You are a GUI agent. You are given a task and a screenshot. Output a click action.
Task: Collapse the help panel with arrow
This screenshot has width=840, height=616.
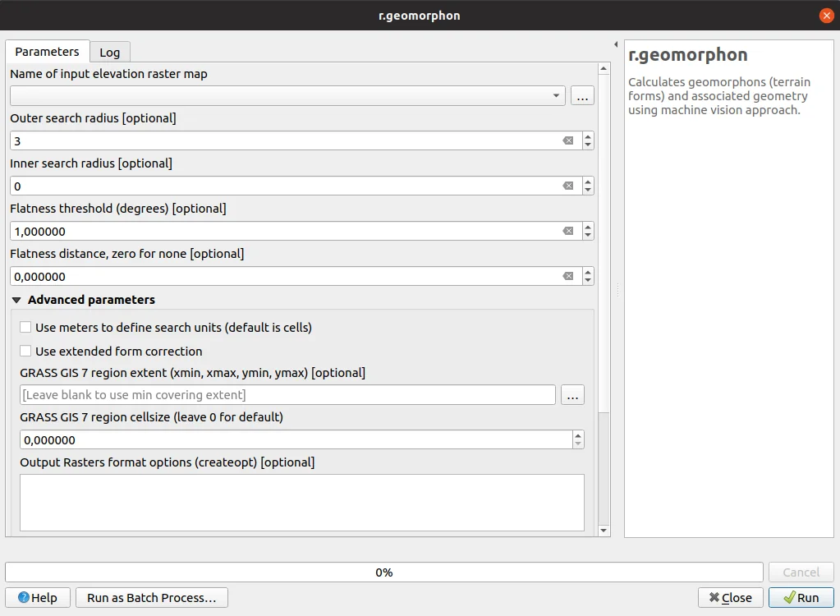point(616,44)
